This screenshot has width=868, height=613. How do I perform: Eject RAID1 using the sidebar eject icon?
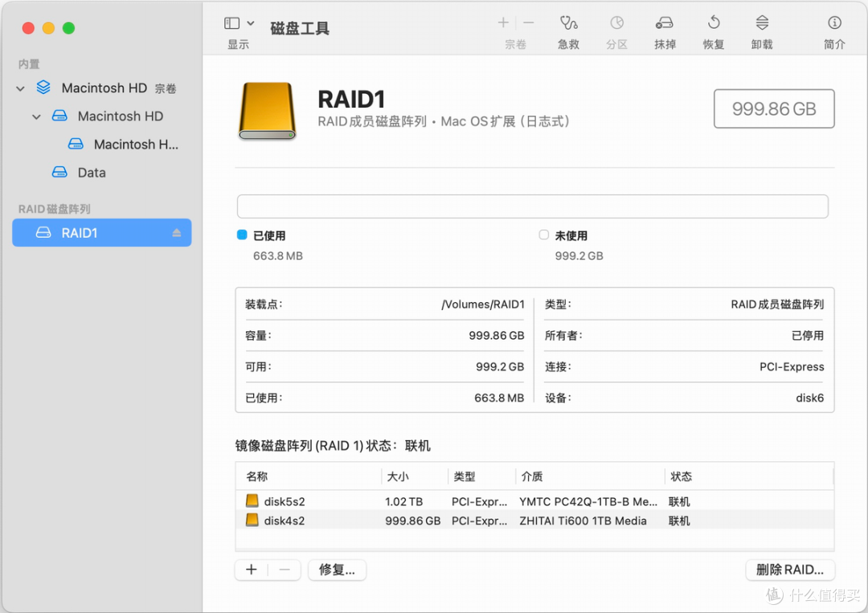[177, 233]
